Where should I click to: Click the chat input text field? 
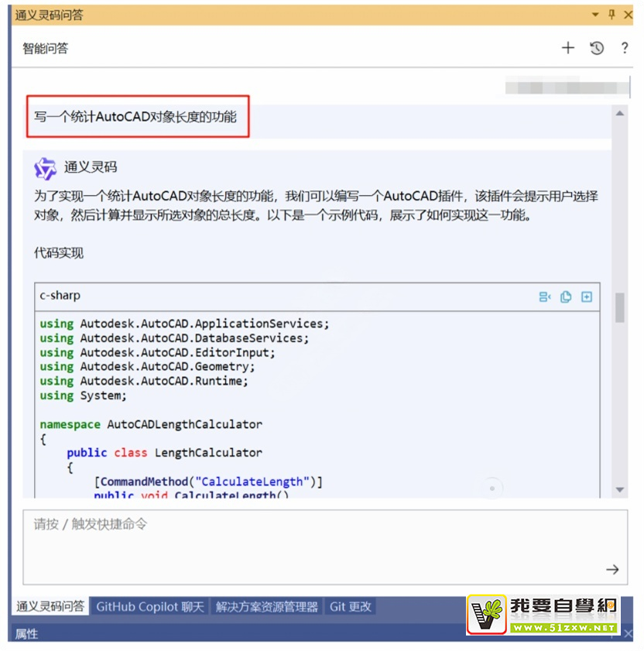(310, 546)
